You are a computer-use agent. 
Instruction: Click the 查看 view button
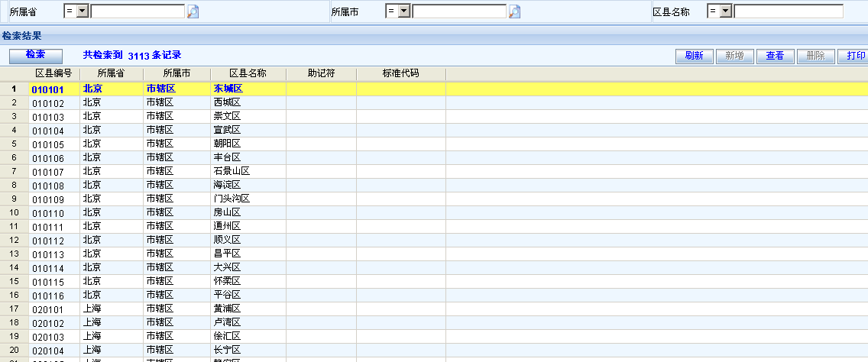tap(775, 56)
